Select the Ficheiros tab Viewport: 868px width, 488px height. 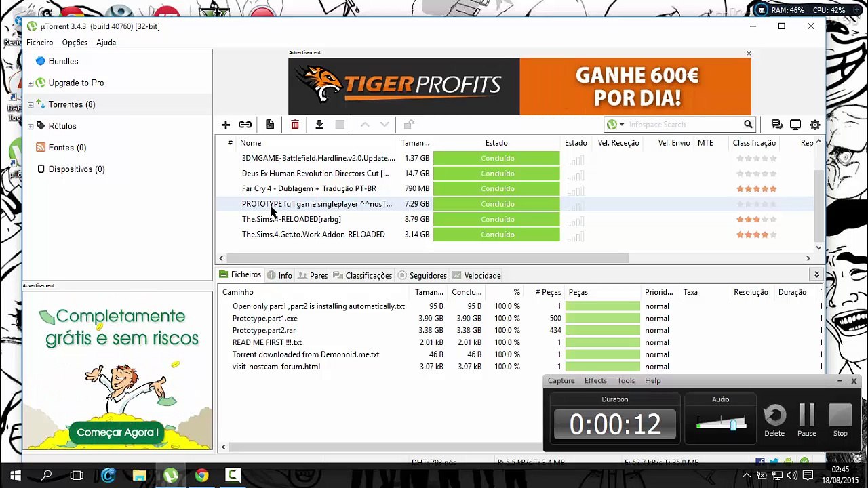point(240,274)
